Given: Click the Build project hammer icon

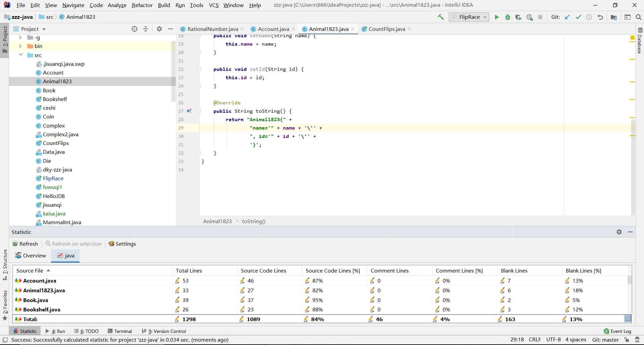Looking at the screenshot, I should point(441,17).
